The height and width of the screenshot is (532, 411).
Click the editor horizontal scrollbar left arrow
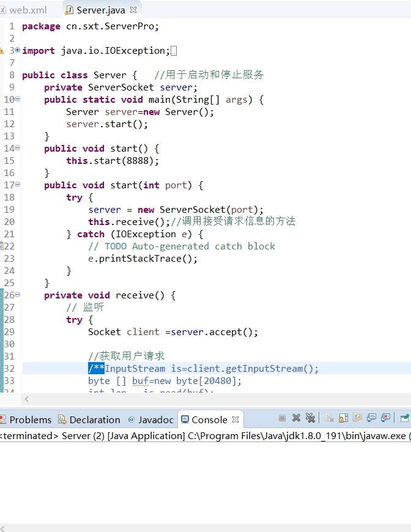[x=26, y=399]
